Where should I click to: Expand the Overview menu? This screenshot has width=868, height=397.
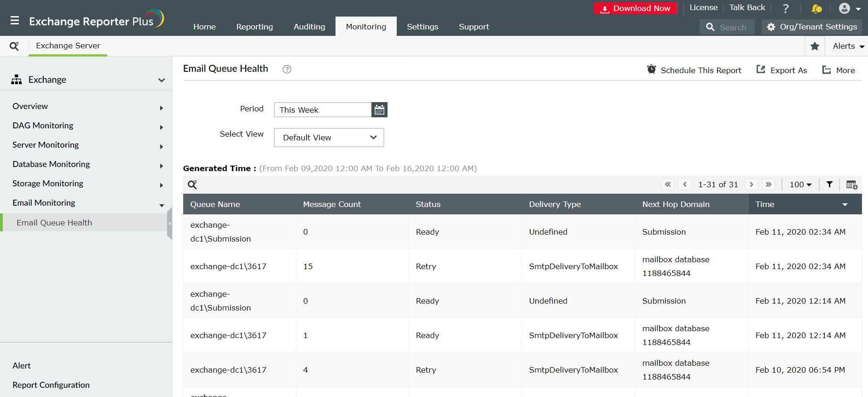click(x=162, y=108)
